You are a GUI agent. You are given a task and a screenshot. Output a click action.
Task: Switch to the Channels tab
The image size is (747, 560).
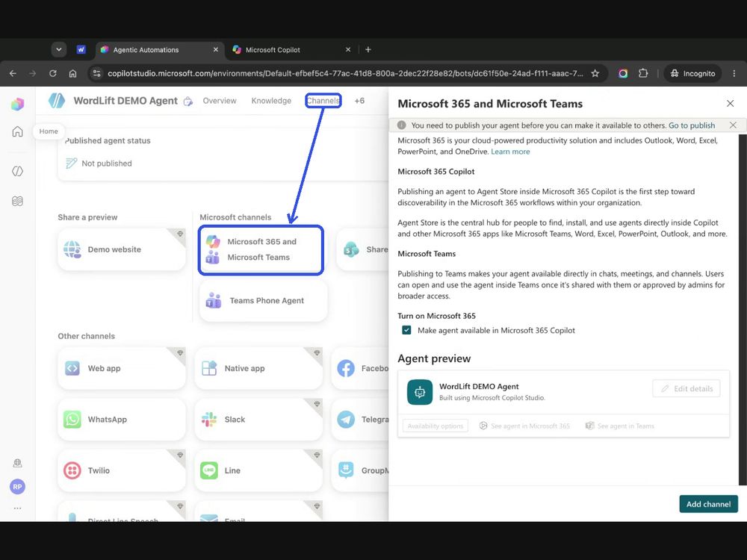tap(323, 101)
